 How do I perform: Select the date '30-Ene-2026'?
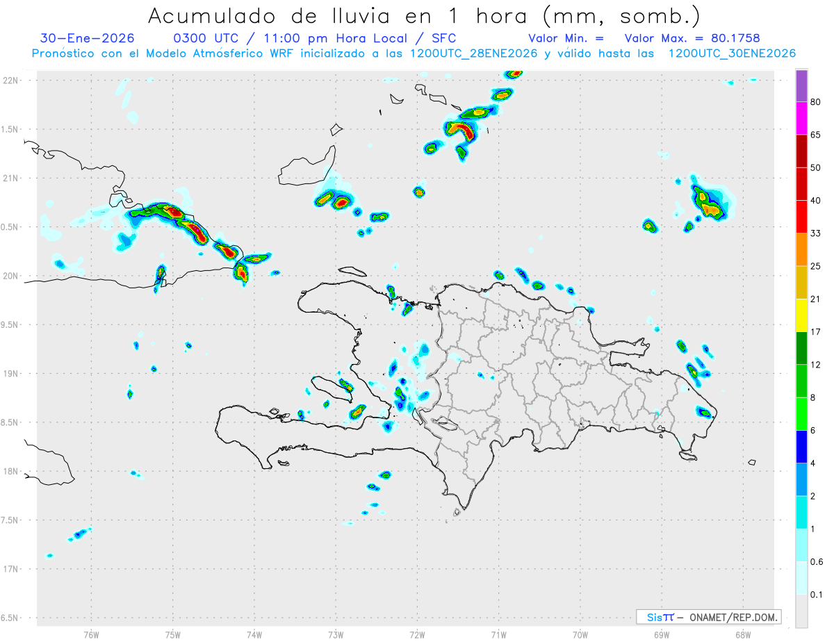pyautogui.click(x=88, y=38)
